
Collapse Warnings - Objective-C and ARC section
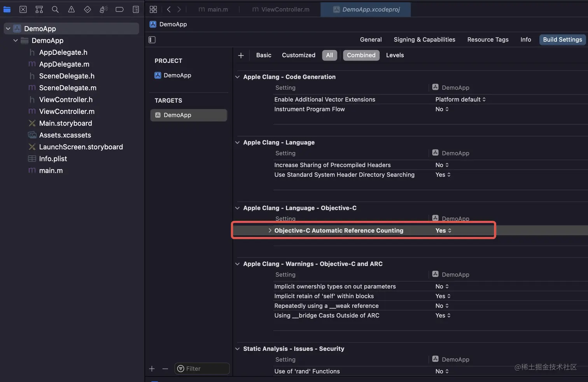(237, 264)
